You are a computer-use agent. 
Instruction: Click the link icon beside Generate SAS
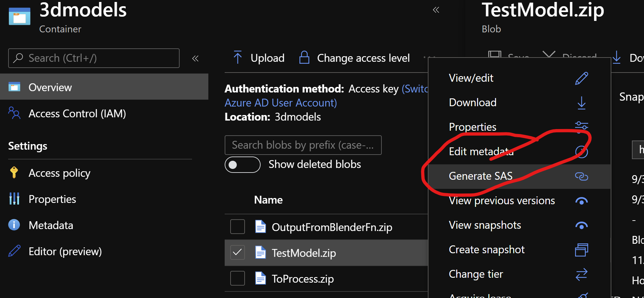(x=581, y=176)
